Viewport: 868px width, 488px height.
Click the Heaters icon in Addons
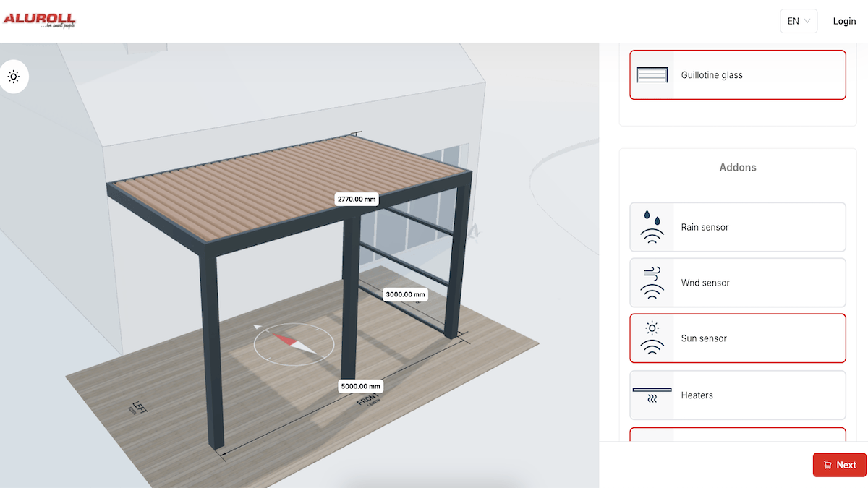click(x=652, y=395)
